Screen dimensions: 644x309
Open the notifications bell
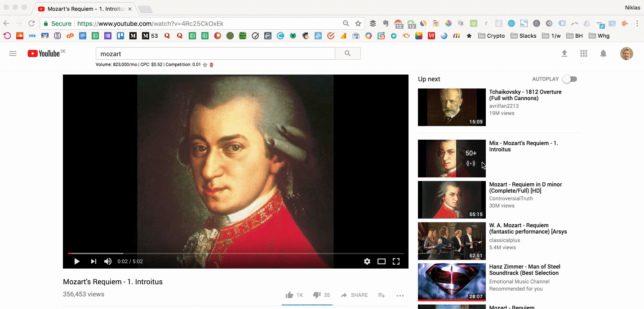click(x=603, y=53)
